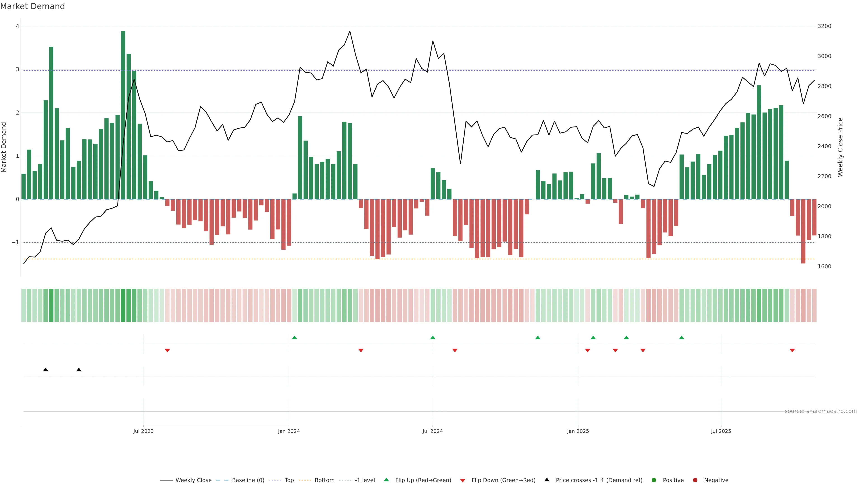This screenshot has height=488, width=868.
Task: Click the green flip-up marker at Jul 2024
Action: (x=433, y=338)
